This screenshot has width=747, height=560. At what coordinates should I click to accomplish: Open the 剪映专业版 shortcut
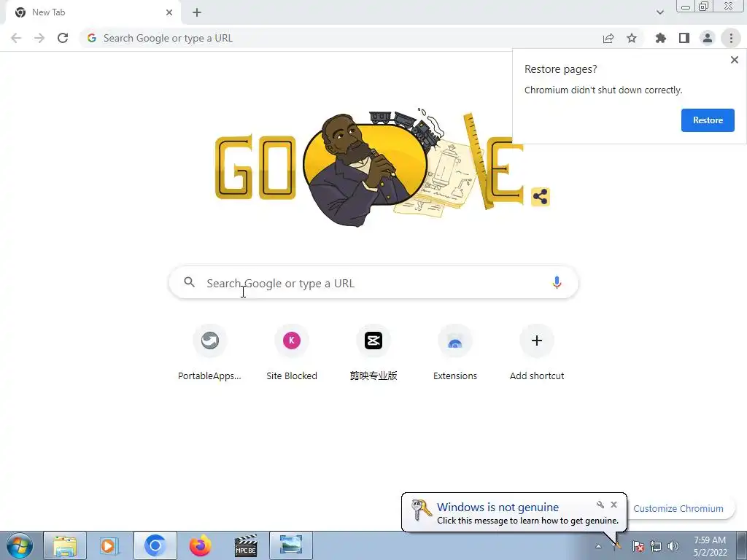373,354
